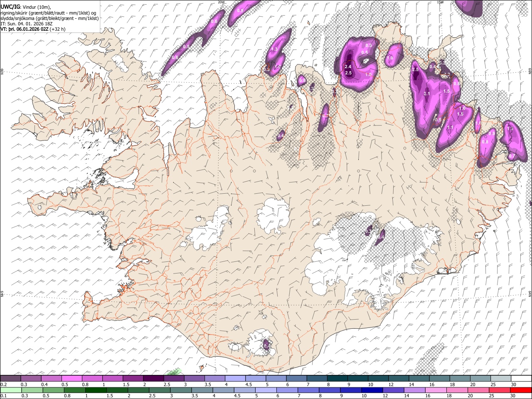Pick the pale green lower swatch starting at 0.1

click(11, 390)
